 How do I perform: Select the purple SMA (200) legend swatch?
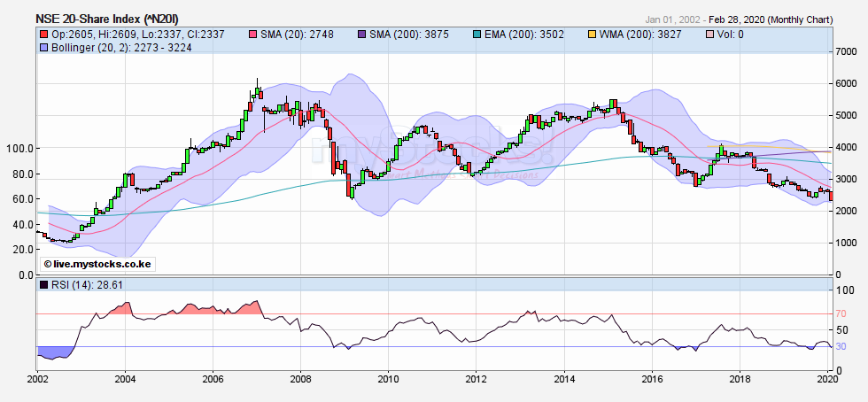tap(358, 34)
